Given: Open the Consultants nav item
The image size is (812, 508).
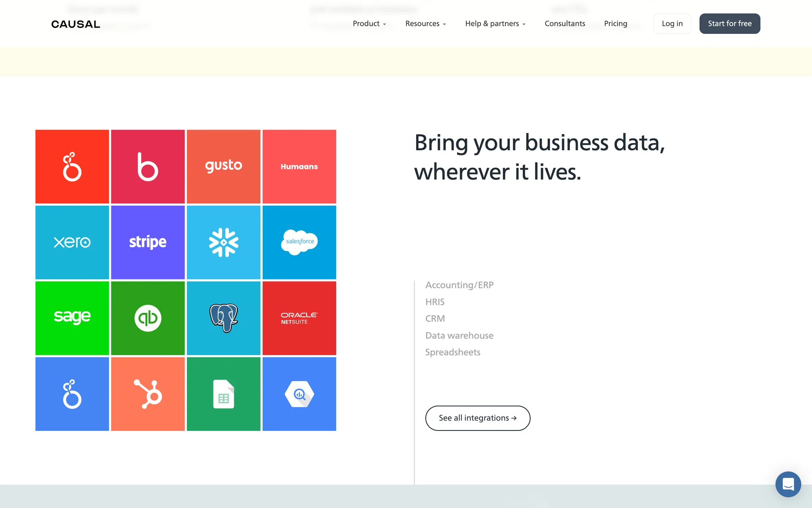Looking at the screenshot, I should click(x=565, y=24).
